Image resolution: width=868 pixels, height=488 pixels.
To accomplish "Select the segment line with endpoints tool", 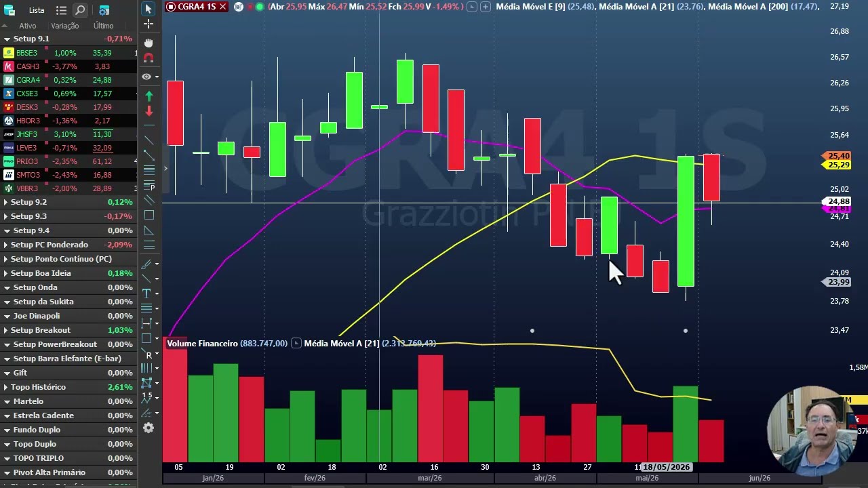I will point(149,155).
